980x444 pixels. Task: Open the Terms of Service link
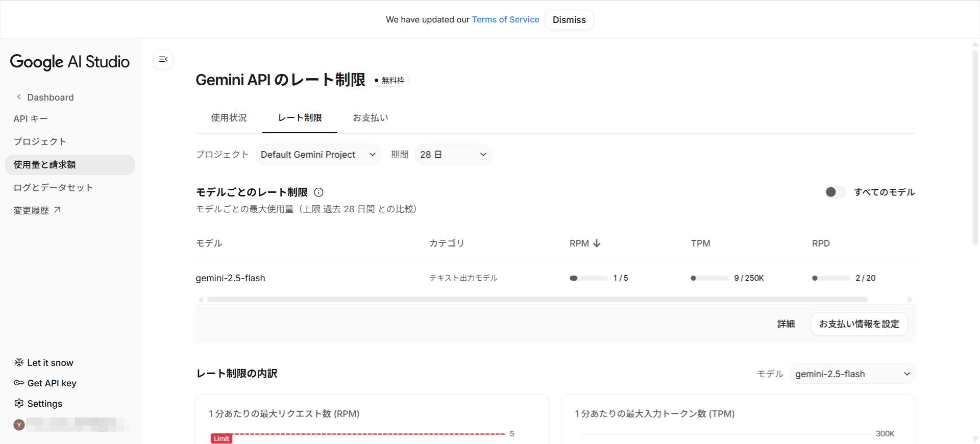pyautogui.click(x=505, y=20)
